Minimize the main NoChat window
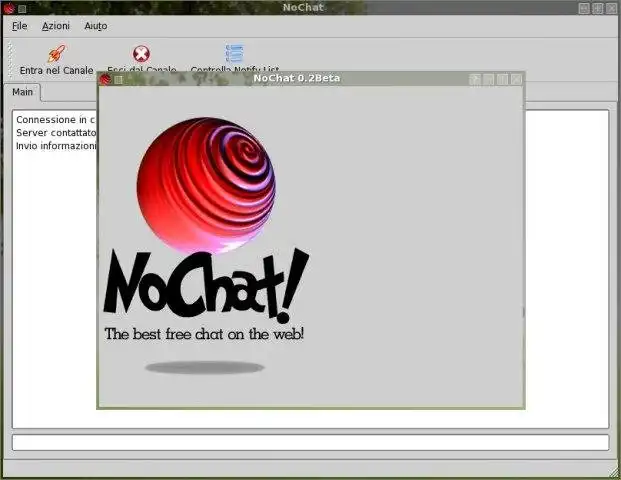 tap(584, 8)
